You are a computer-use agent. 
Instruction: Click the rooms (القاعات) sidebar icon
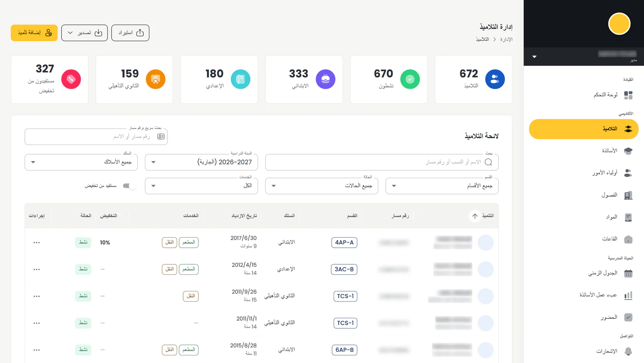pos(628,239)
